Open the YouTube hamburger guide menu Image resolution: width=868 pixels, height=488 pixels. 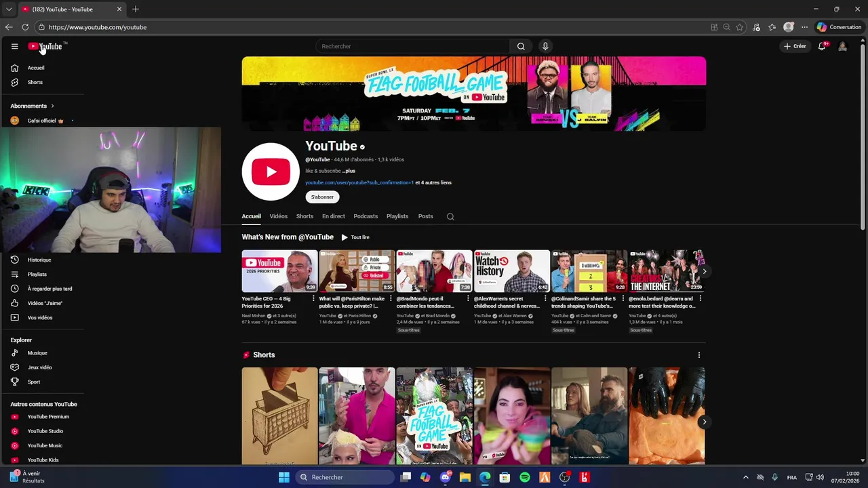point(14,46)
